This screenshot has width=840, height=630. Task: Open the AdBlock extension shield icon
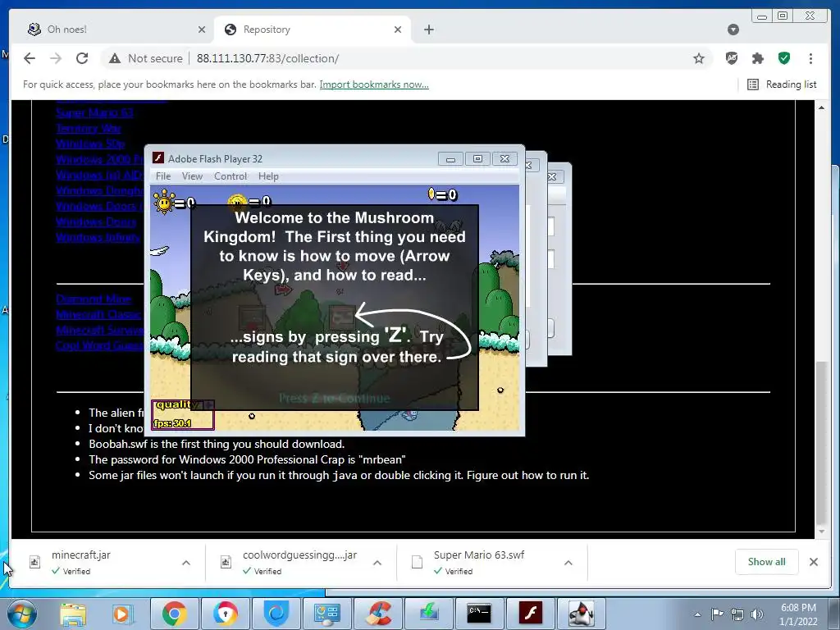pyautogui.click(x=731, y=58)
